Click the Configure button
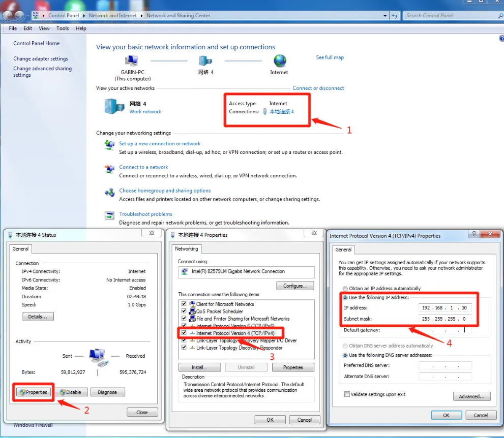 point(295,286)
